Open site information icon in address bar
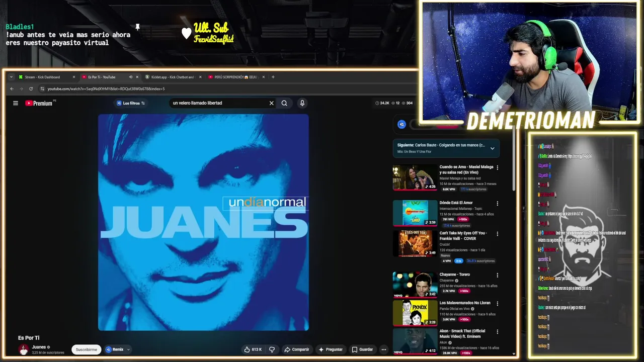Screen dimensions: 644x362 pos(42,89)
